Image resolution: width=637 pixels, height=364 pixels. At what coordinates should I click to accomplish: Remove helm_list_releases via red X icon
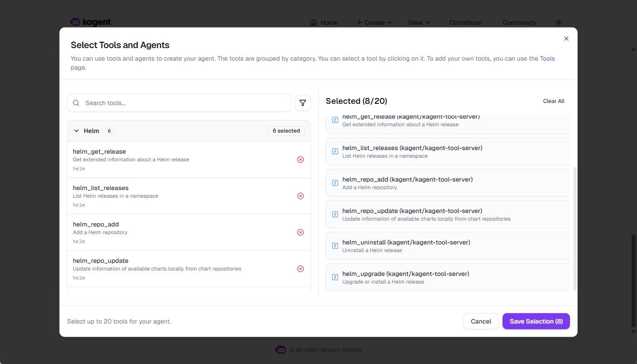point(301,196)
